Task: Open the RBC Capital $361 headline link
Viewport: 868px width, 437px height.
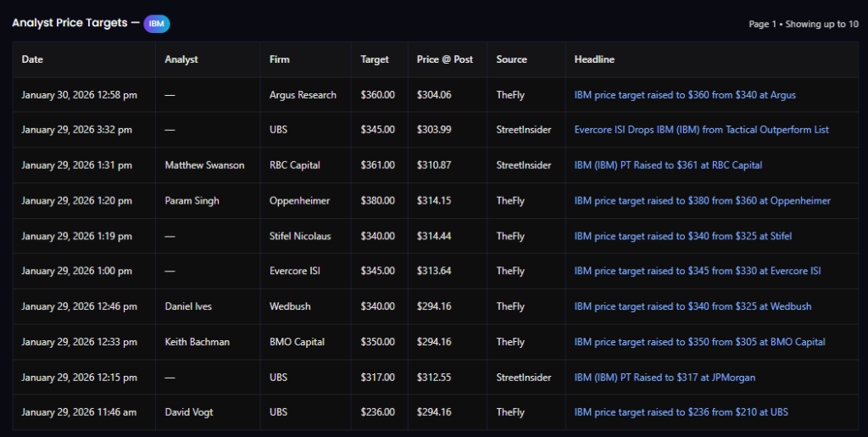Action: pyautogui.click(x=668, y=165)
